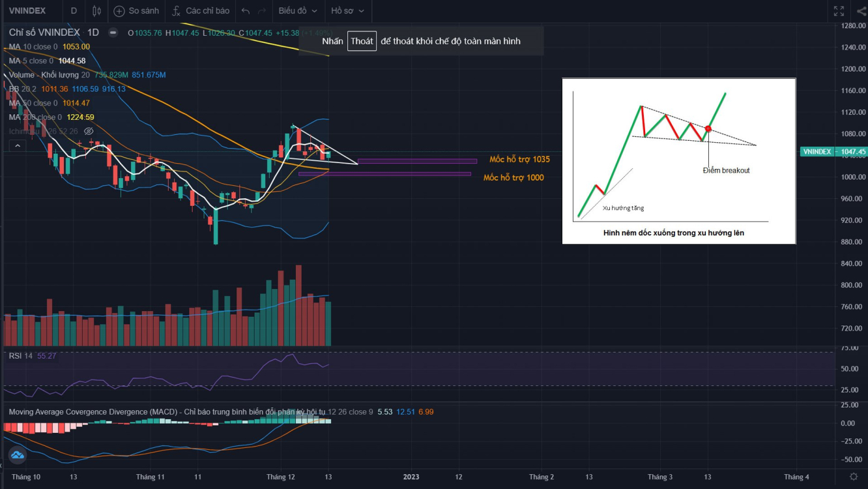The height and width of the screenshot is (489, 868).
Task: Open the VNINDEX symbol search box
Action: point(31,11)
